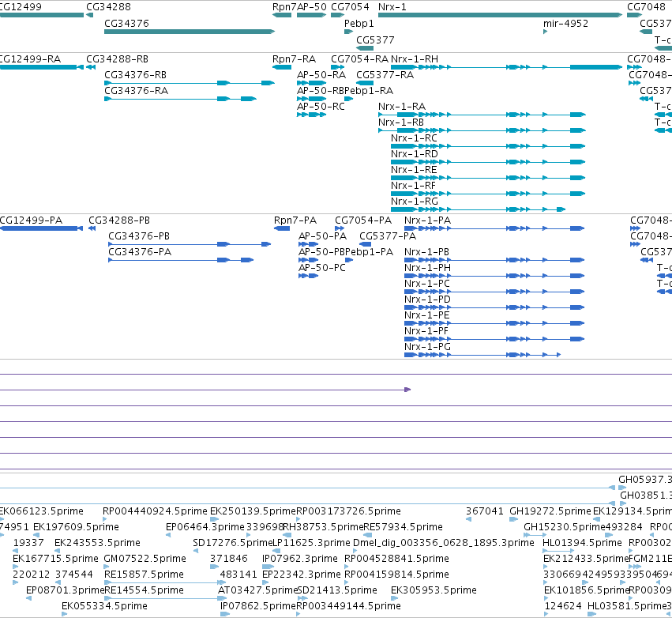
Task: Open the CG34376-PA protein label
Action: pos(140,252)
